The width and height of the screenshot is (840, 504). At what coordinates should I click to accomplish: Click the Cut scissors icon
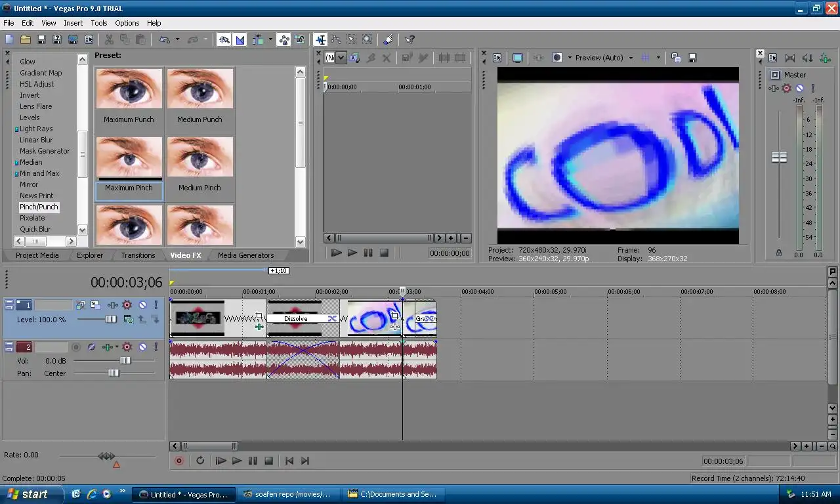[x=109, y=39]
